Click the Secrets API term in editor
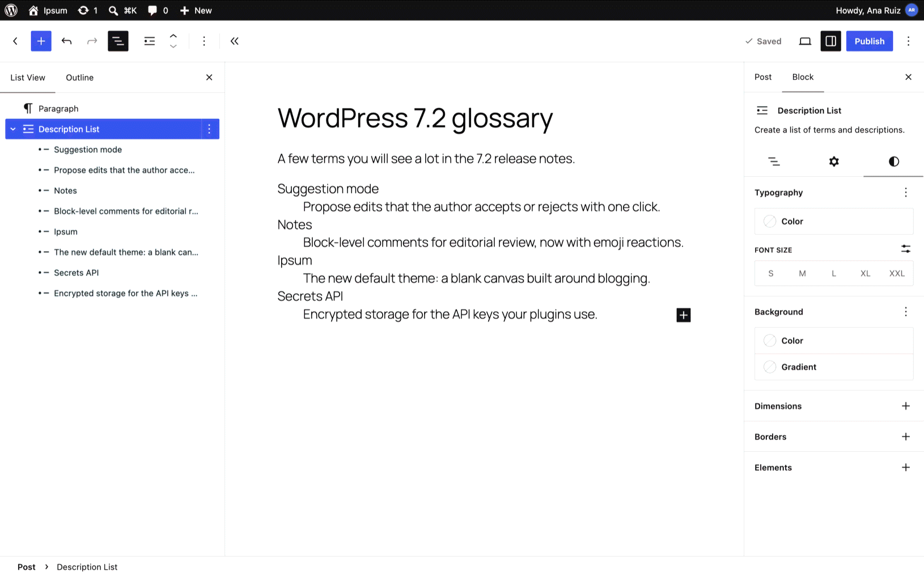This screenshot has height=577, width=924. pyautogui.click(x=310, y=296)
